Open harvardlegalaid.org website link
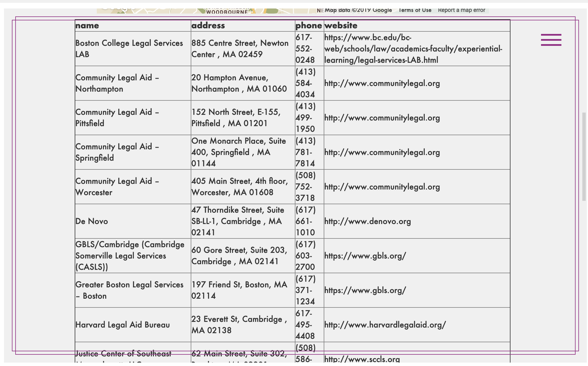 coord(385,325)
